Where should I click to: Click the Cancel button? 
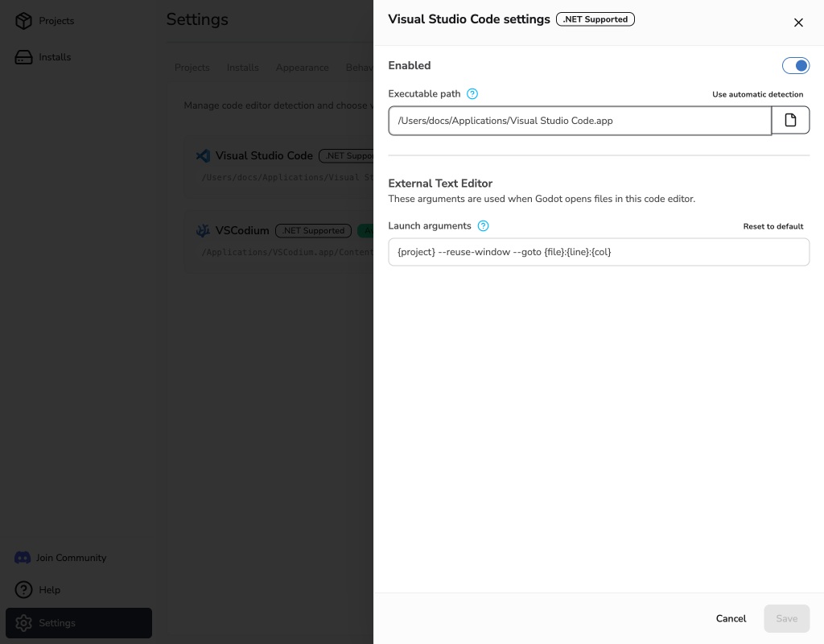(x=731, y=619)
